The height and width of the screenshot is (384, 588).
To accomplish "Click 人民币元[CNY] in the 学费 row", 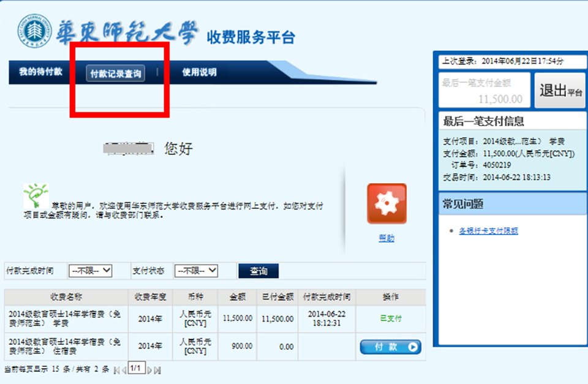I will (x=195, y=318).
